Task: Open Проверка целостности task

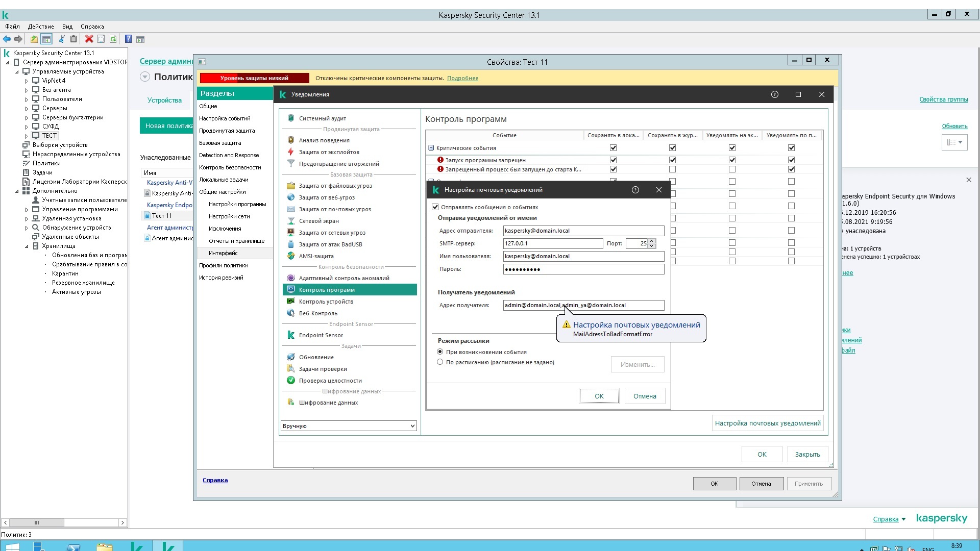Action: click(x=330, y=381)
